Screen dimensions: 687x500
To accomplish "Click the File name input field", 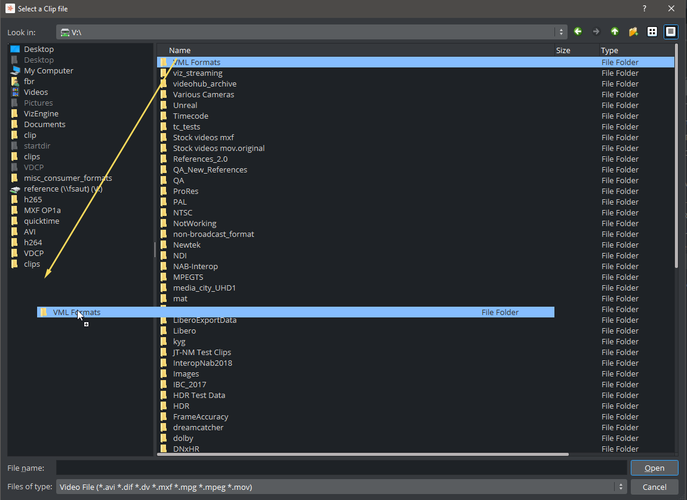I will pyautogui.click(x=342, y=468).
